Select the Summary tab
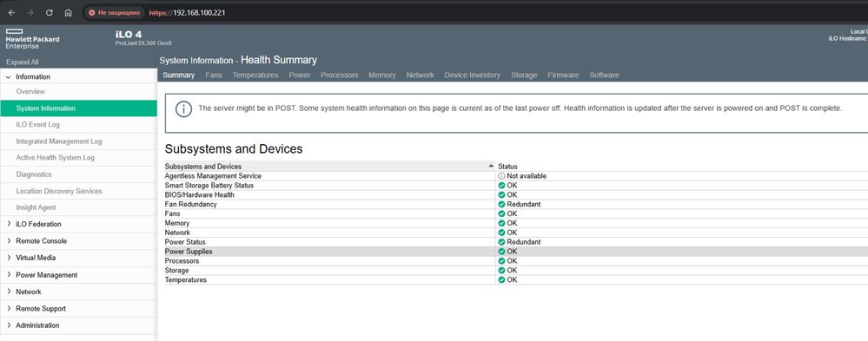868x341 pixels. click(x=179, y=75)
